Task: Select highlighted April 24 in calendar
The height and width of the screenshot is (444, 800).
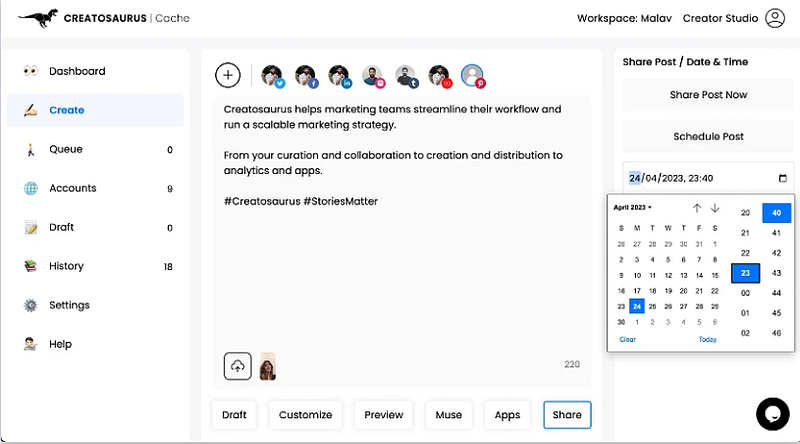Action: click(637, 307)
